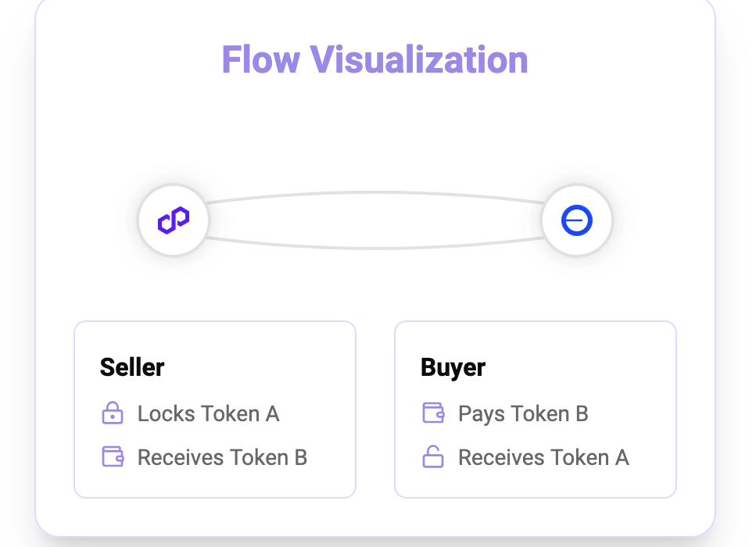Click the upper curved flow line
756x547 pixels.
coord(375,193)
